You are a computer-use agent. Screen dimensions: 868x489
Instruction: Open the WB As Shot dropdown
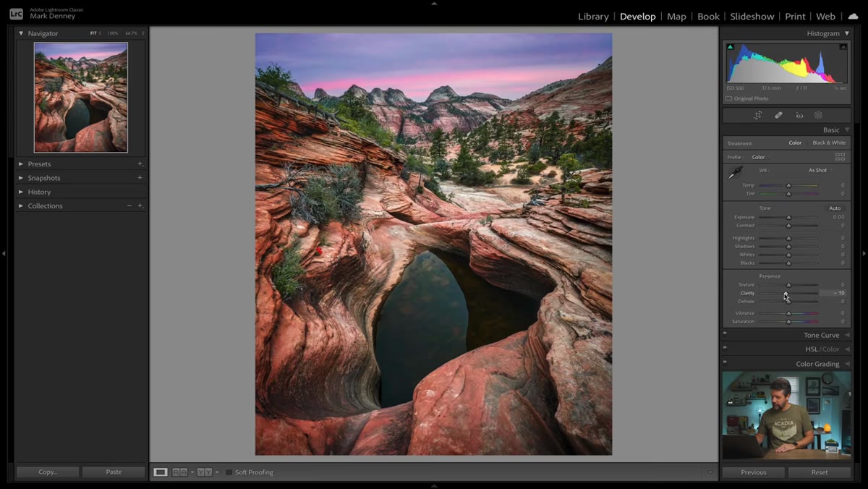point(820,171)
